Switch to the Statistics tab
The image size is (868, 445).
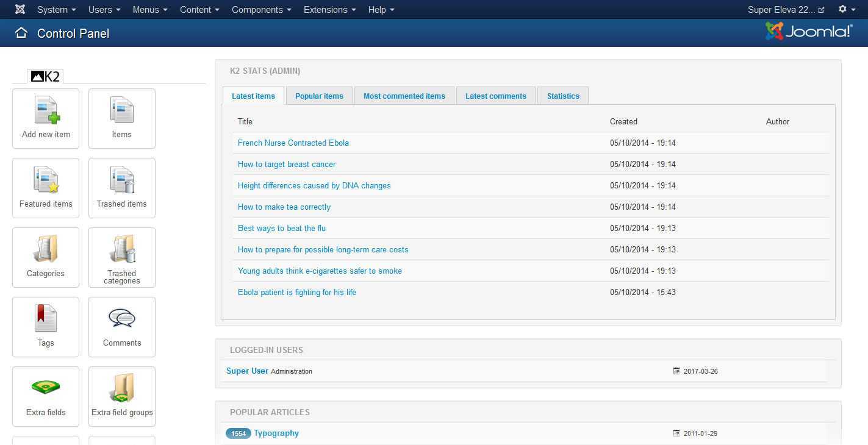(563, 96)
